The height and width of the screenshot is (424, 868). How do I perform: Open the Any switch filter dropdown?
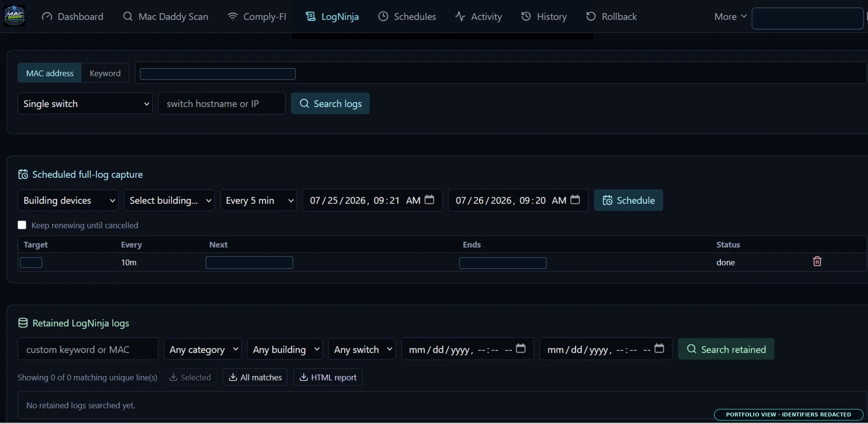[362, 349]
